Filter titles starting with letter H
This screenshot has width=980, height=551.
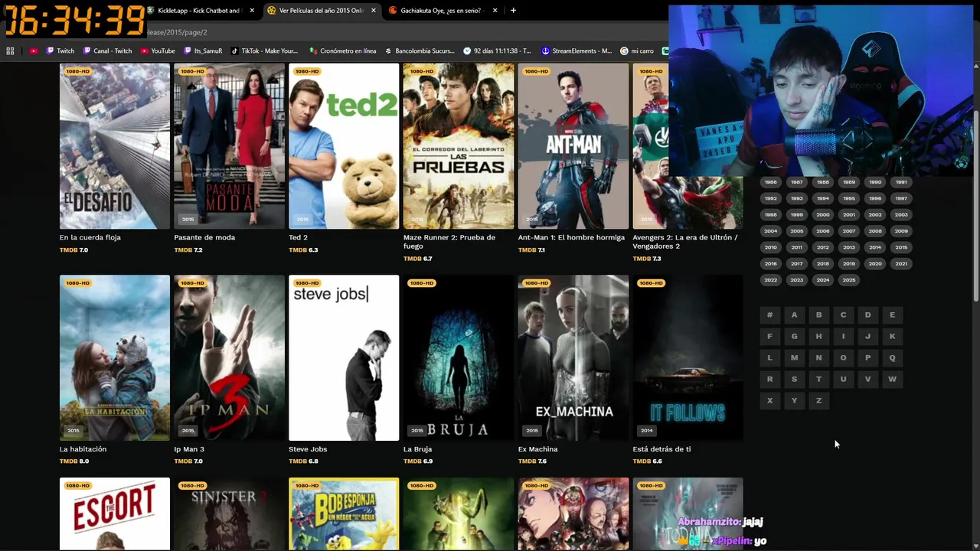coord(818,337)
